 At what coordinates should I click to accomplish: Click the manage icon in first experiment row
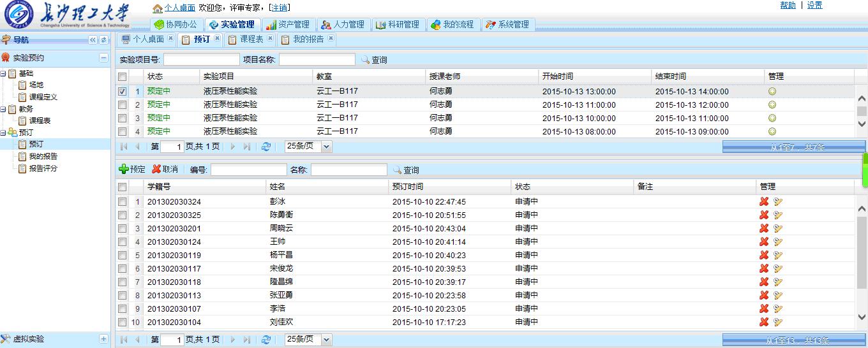click(x=772, y=92)
